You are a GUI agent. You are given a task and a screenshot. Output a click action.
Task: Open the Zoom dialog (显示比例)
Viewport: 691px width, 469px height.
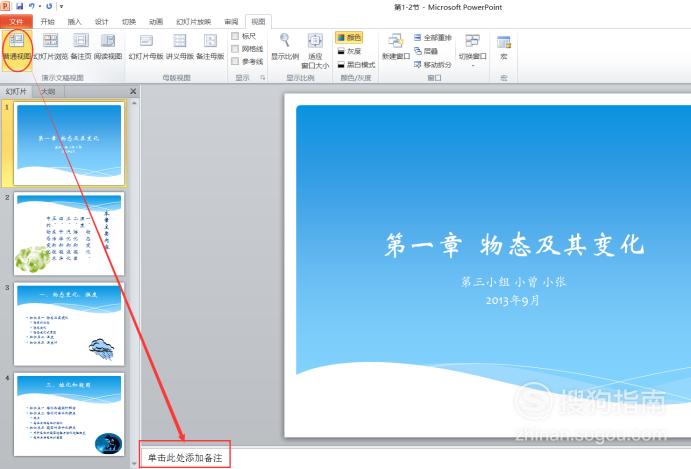tap(285, 47)
